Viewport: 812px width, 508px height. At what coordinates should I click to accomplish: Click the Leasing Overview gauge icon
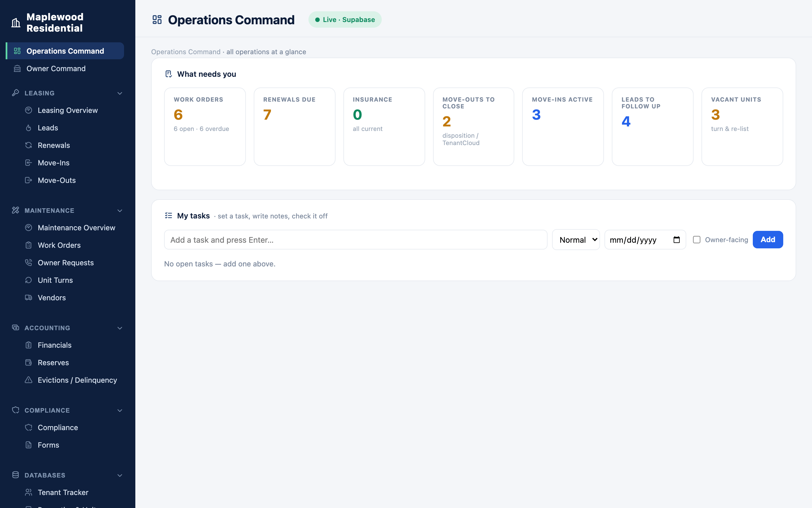point(28,110)
